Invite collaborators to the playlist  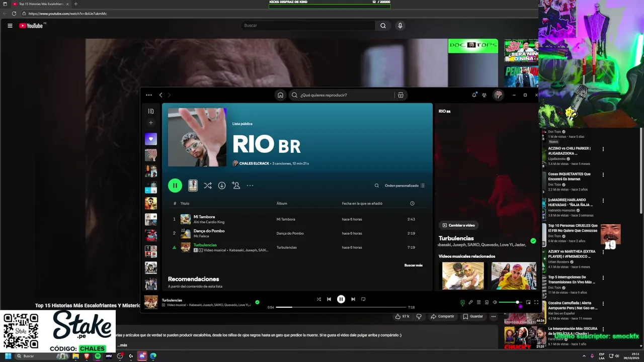click(x=236, y=186)
